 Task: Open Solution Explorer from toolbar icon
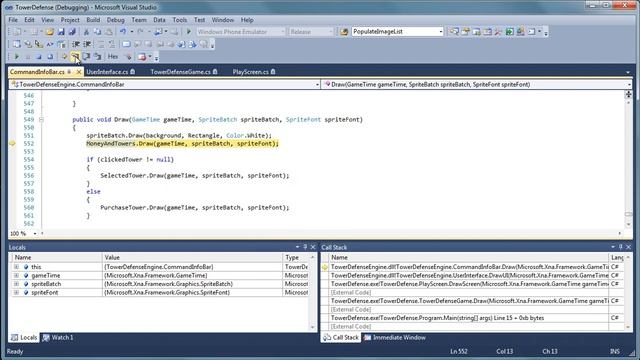[x=454, y=31]
